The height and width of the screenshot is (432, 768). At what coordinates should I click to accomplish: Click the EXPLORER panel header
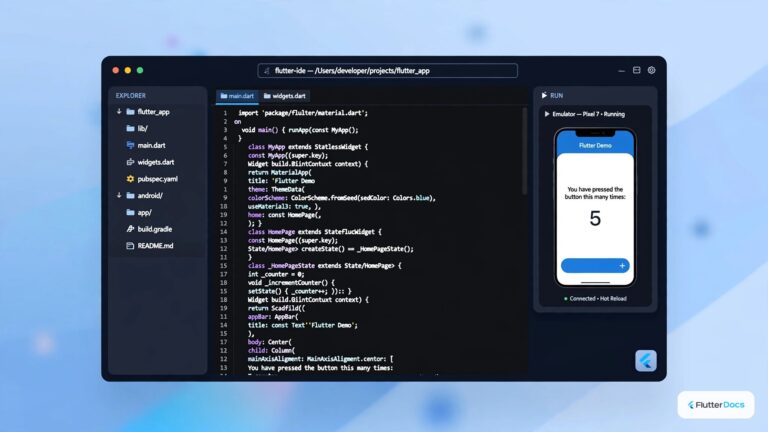pyautogui.click(x=131, y=96)
